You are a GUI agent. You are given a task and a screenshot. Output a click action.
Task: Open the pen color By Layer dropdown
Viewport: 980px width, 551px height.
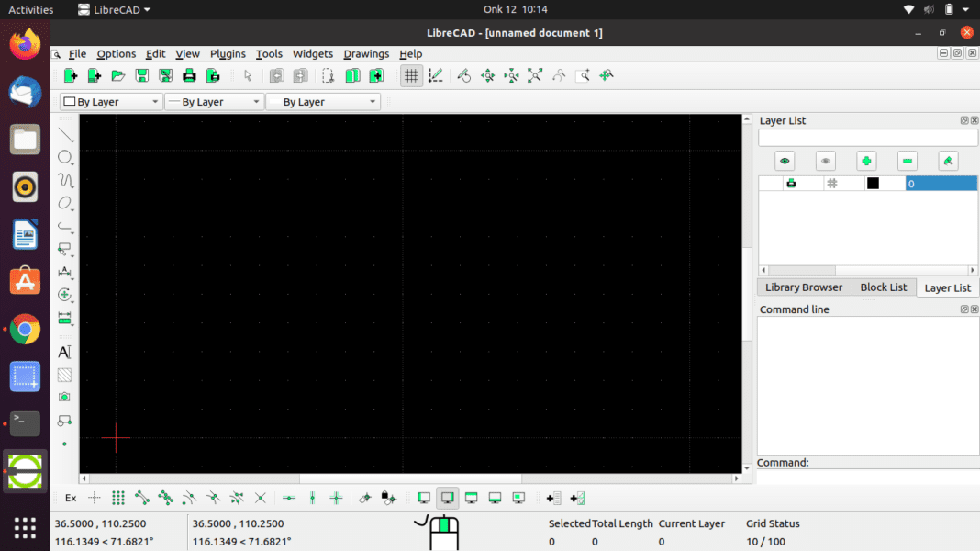click(110, 101)
